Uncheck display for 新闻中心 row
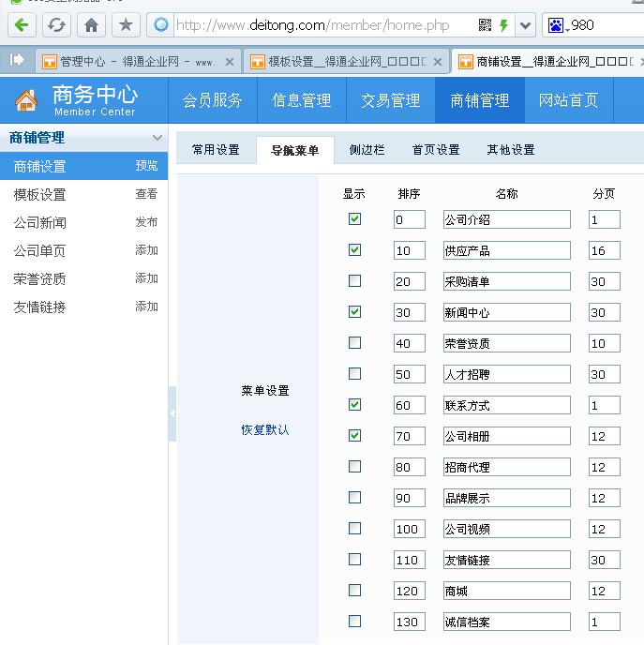Screen dimensions: 644x645 (x=354, y=311)
